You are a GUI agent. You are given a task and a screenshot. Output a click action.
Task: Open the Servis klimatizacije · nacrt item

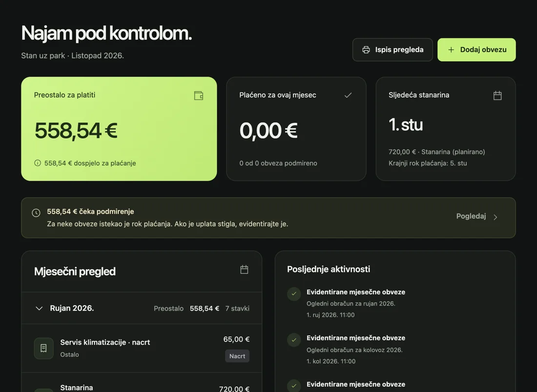click(x=142, y=348)
